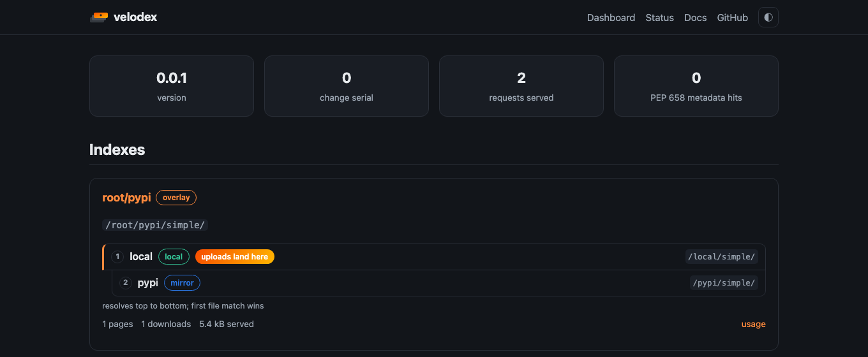Click the 'resolves top to bottom' note
Viewport: 868px width, 357px height.
tap(183, 306)
